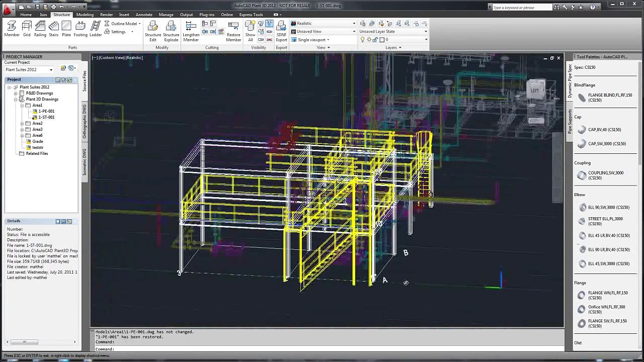Switch to the Annotate ribbon tab

(144, 15)
